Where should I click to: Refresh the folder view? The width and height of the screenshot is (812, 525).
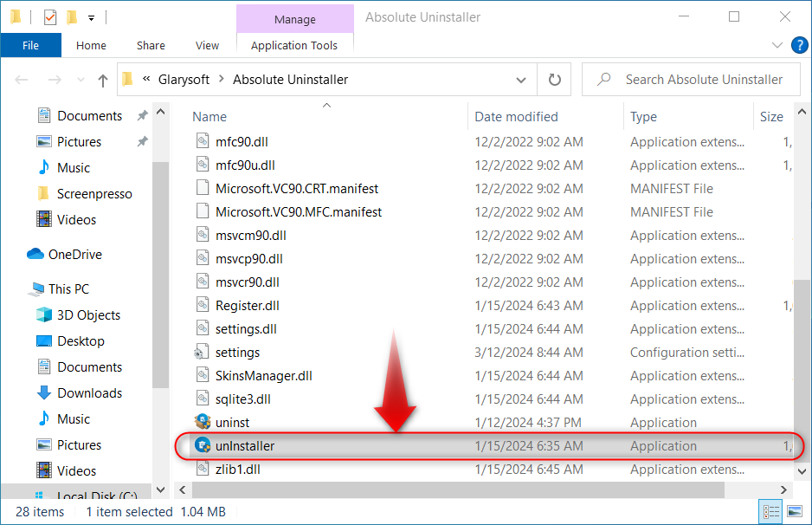[555, 80]
